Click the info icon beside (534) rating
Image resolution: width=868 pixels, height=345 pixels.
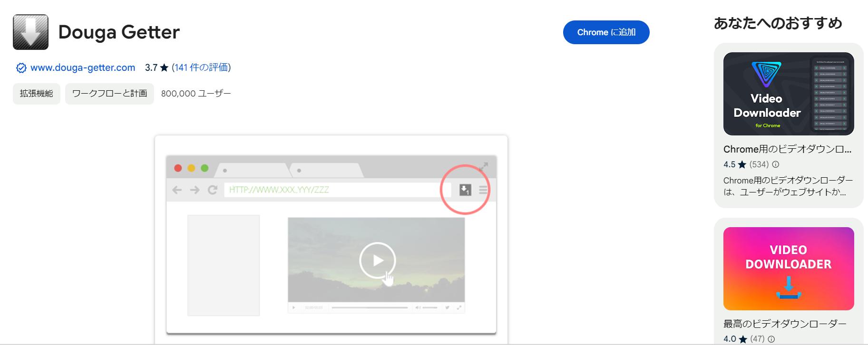coord(776,164)
